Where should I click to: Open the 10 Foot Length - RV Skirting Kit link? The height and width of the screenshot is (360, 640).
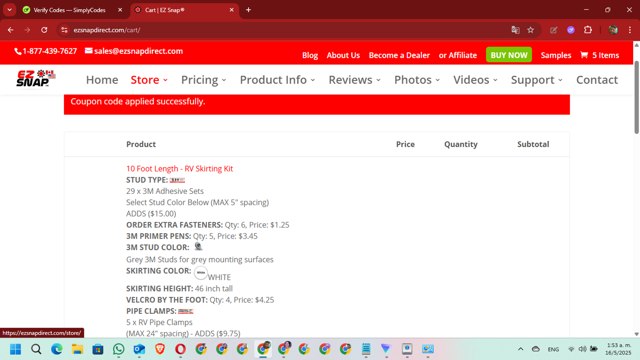179,169
